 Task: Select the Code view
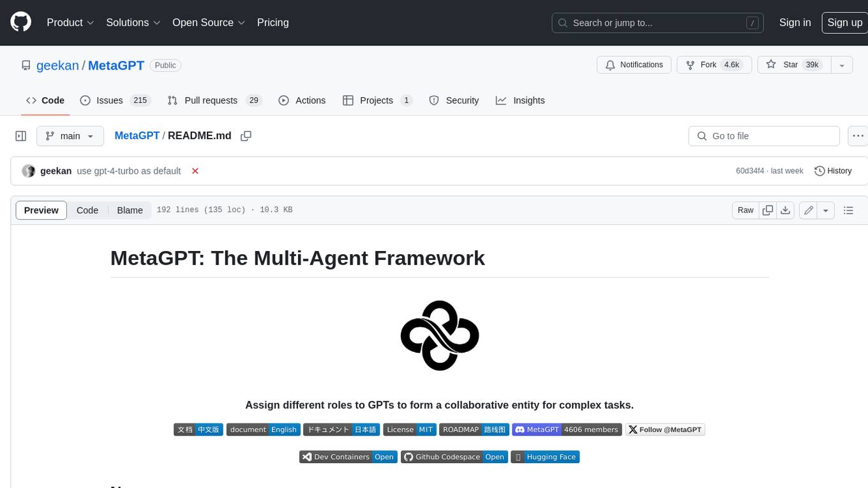87,210
